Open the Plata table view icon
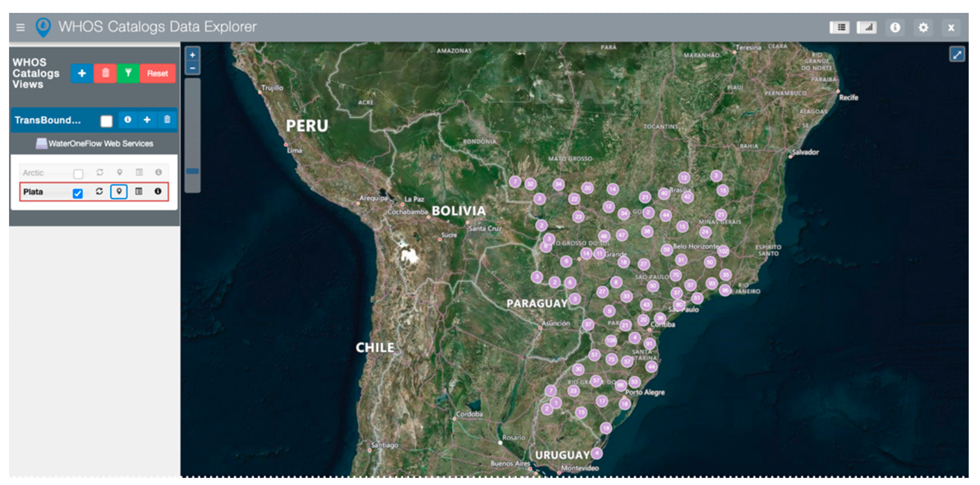 point(139,191)
